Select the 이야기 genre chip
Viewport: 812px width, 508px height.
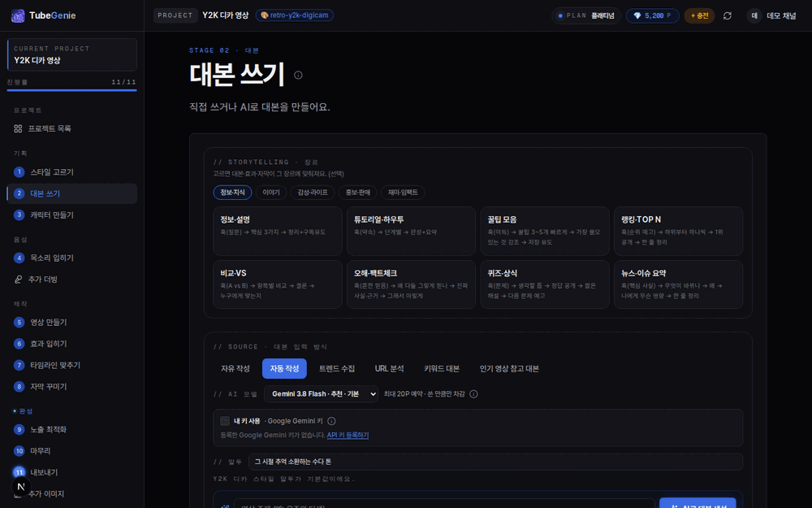(x=271, y=193)
